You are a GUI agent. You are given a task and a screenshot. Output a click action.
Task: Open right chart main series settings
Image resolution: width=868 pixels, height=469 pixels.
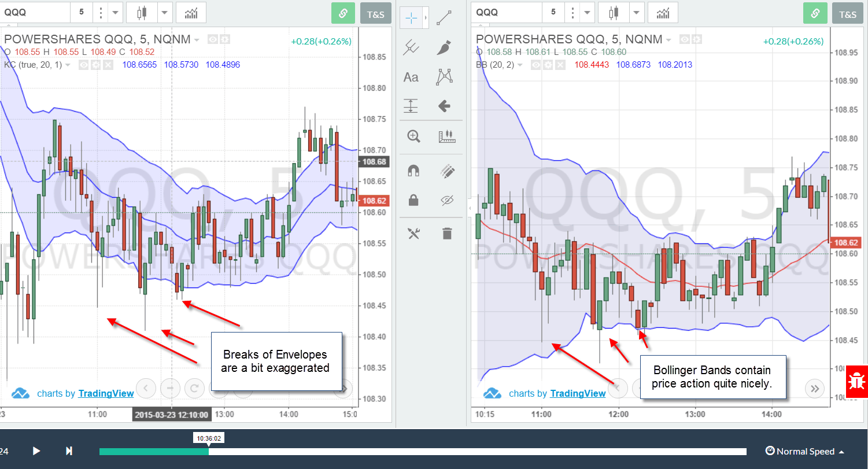coord(697,39)
